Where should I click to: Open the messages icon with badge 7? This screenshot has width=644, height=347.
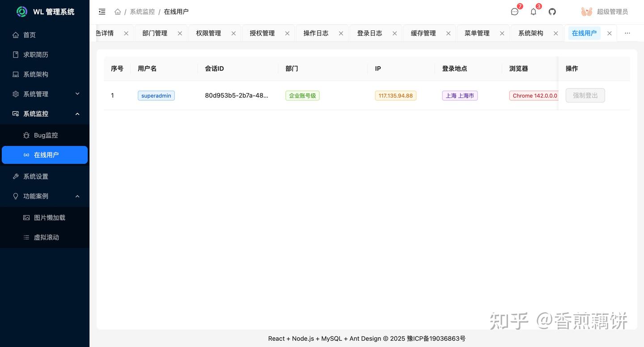(515, 12)
